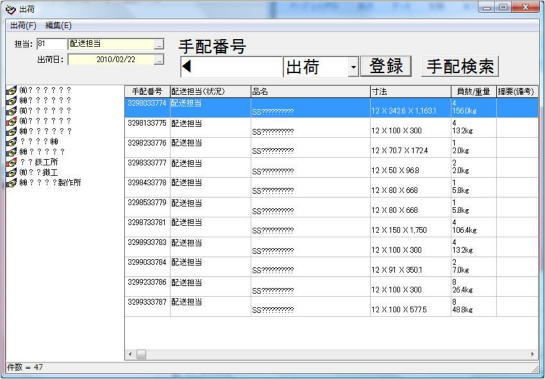Open the 編集(E) menu
The width and height of the screenshot is (545, 379).
point(58,25)
